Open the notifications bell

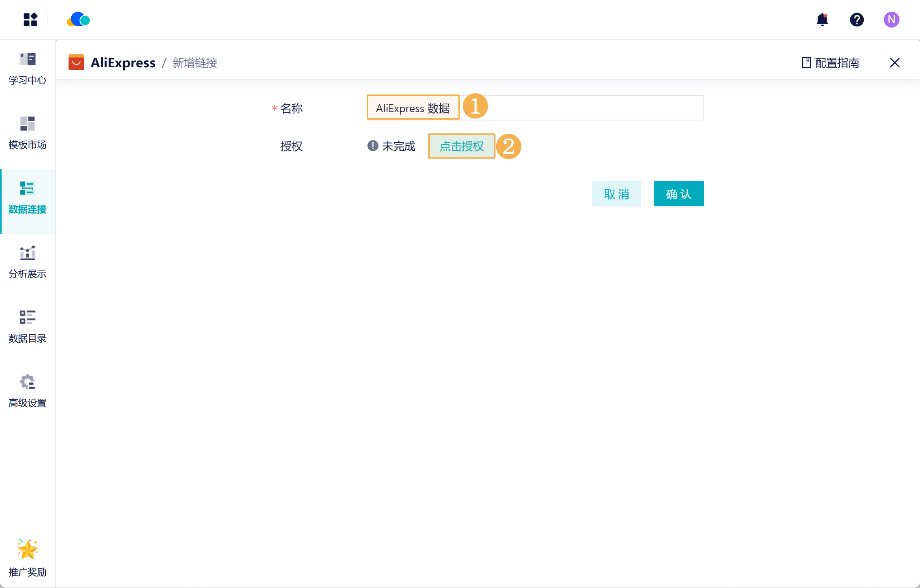822,19
